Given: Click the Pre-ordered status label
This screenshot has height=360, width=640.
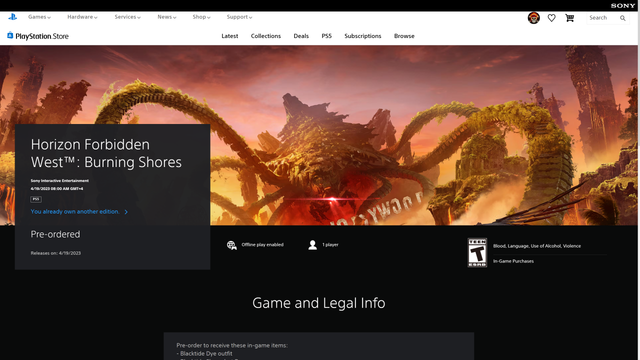Looking at the screenshot, I should point(56,234).
